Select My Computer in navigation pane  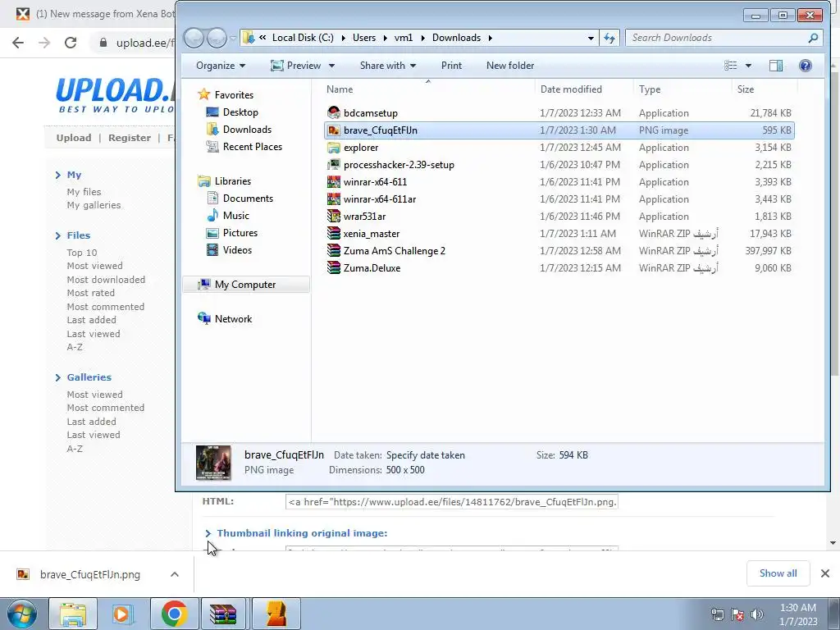[x=246, y=285]
